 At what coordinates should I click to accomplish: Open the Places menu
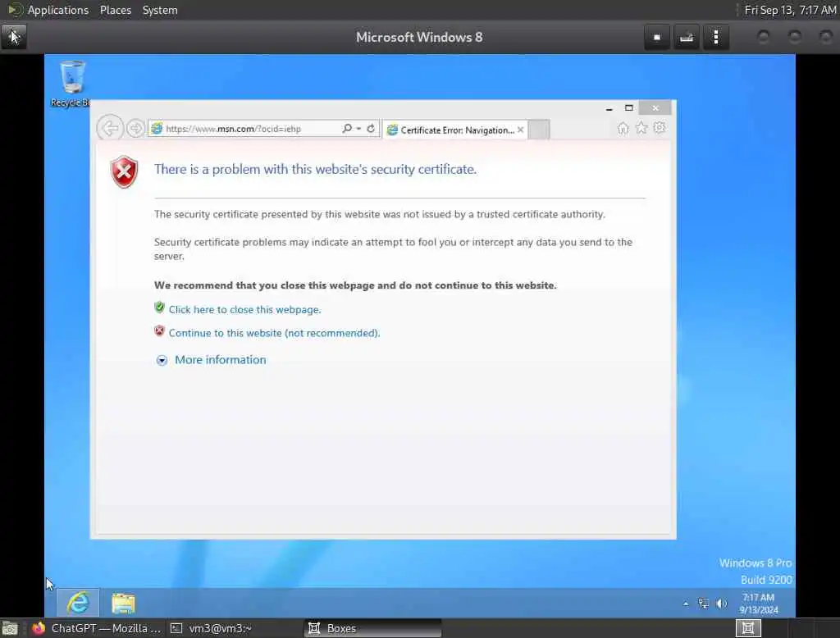(116, 10)
